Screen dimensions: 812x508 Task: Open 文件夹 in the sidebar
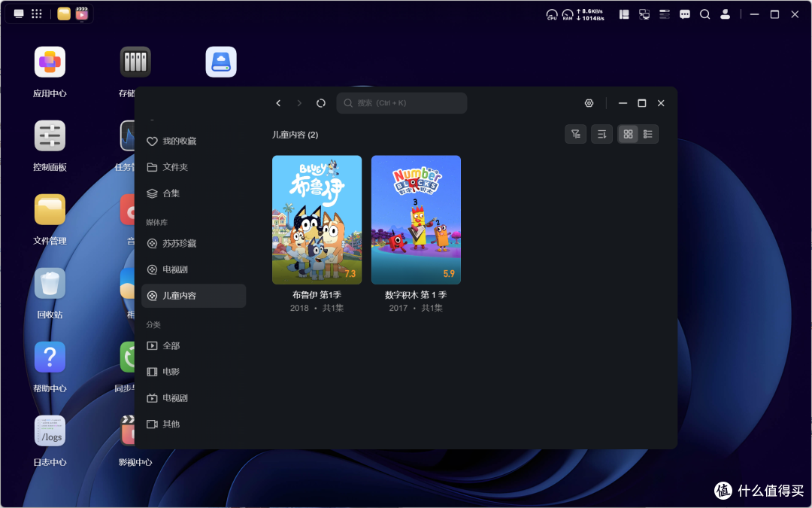click(x=194, y=167)
